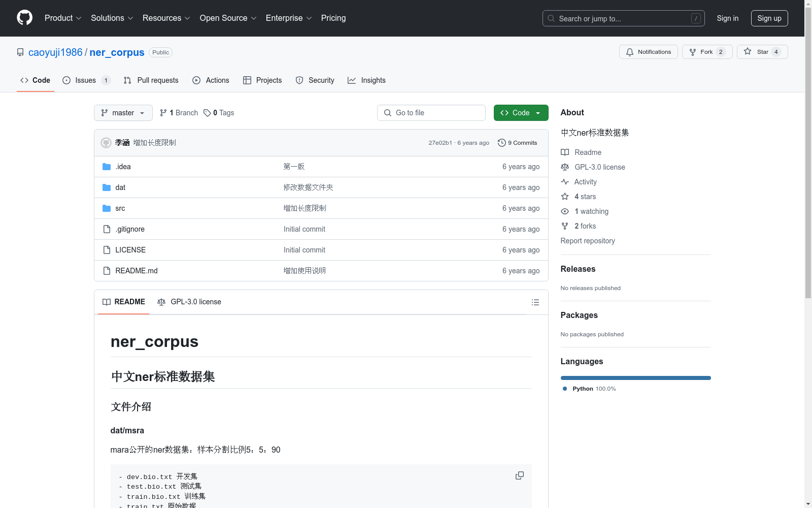Image resolution: width=812 pixels, height=508 pixels.
Task: Click the fork icon beside 2 forks
Action: [565, 226]
